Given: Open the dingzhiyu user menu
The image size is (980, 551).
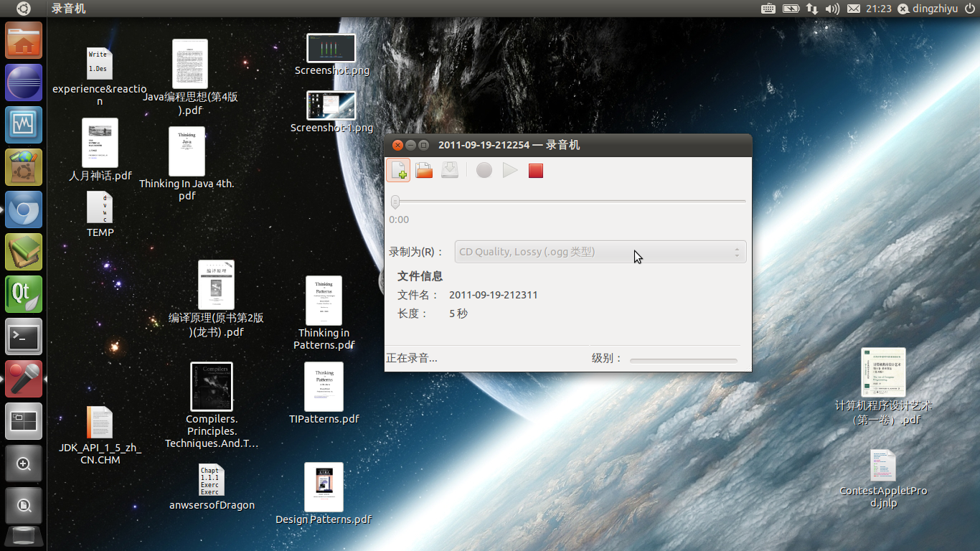Looking at the screenshot, I should coord(928,9).
